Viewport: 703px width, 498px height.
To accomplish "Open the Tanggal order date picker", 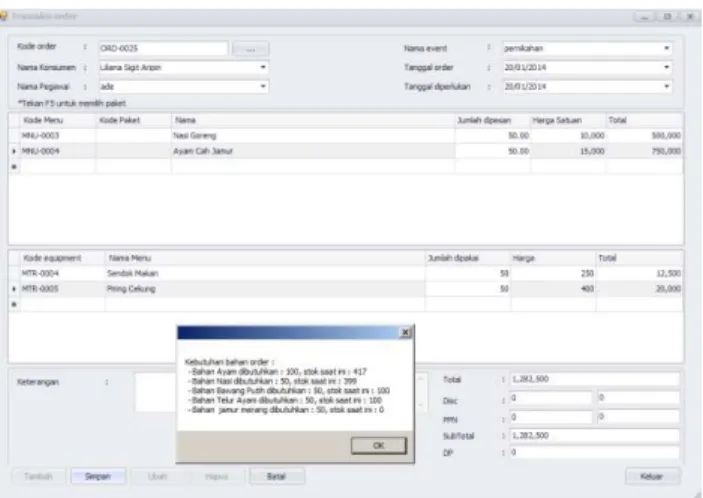I will 667,67.
